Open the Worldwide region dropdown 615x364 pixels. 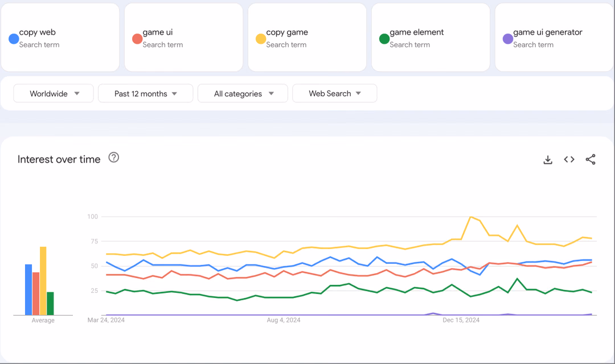click(x=54, y=93)
